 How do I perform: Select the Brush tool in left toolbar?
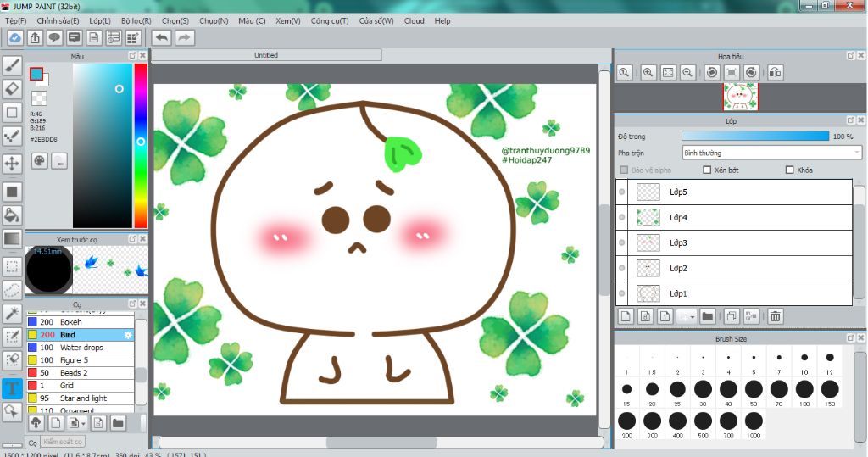pyautogui.click(x=13, y=64)
